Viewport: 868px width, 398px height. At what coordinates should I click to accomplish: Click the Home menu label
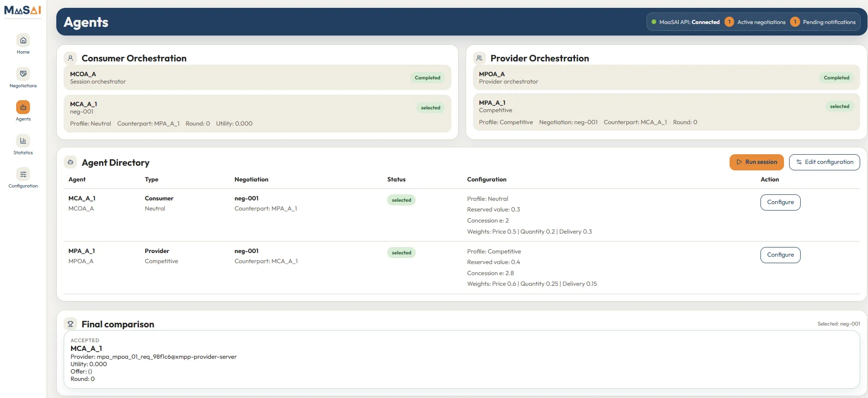23,52
